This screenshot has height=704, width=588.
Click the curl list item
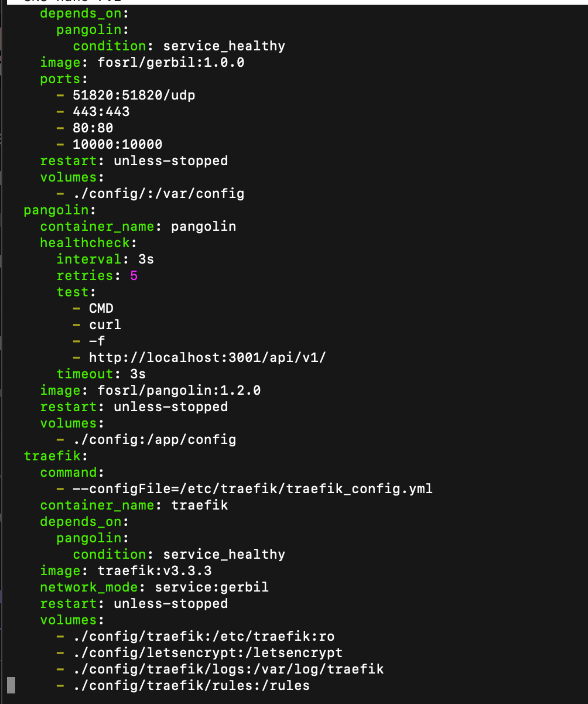click(105, 324)
